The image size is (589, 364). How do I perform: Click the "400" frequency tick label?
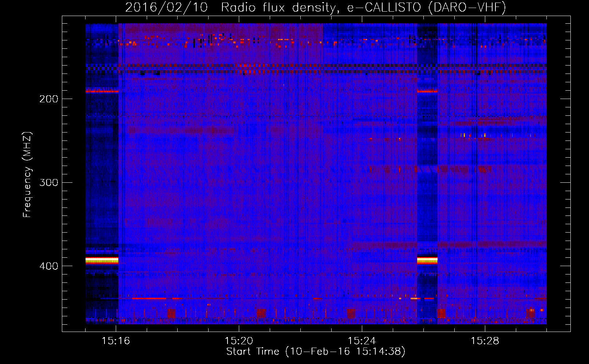click(x=49, y=266)
